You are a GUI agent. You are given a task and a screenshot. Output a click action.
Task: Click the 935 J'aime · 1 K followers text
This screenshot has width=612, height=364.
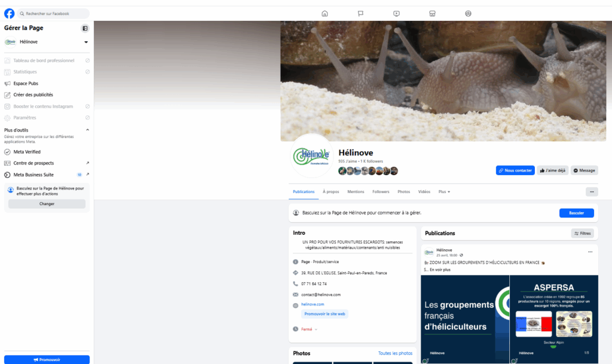pyautogui.click(x=360, y=161)
